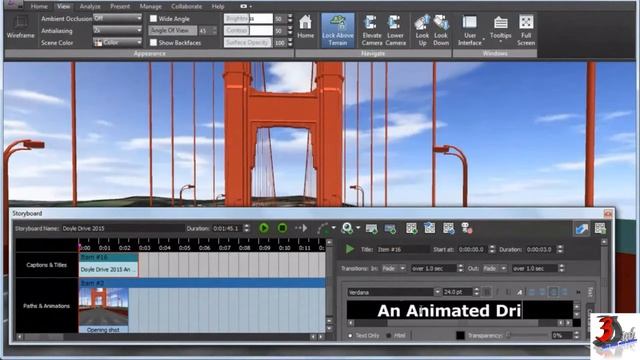640x360 pixels.
Task: Adjust the Contrast slider
Action: coord(248,30)
